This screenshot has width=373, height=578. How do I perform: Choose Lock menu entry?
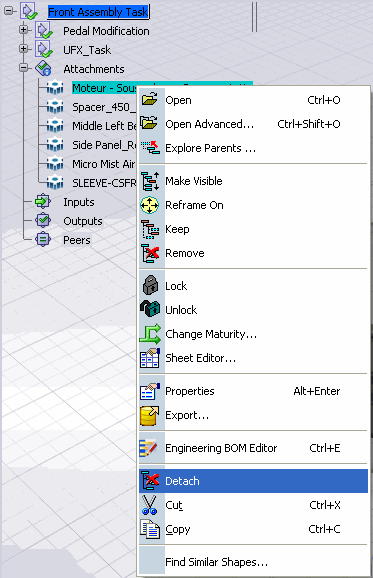coord(254,286)
